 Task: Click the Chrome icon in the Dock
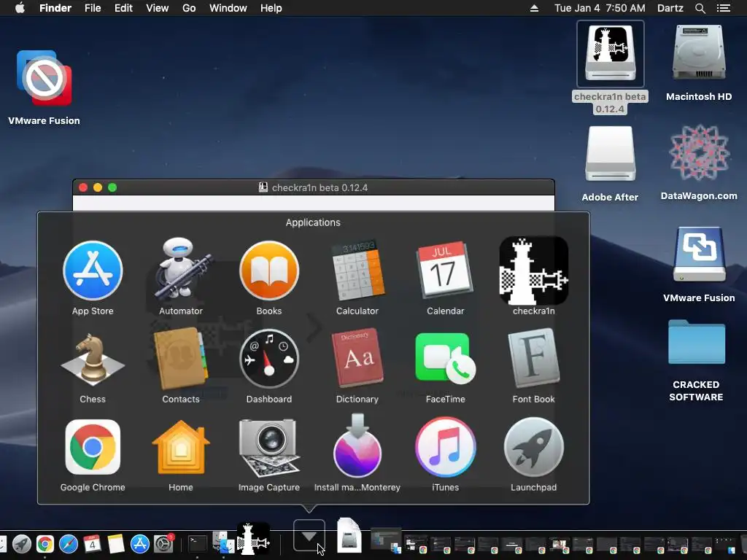44,544
